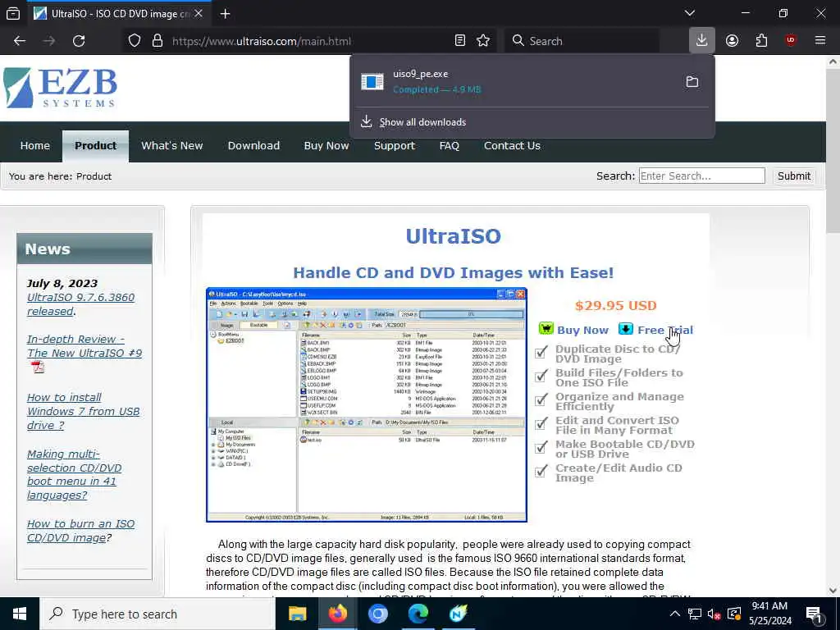
Task: Click checkmark beside Build Files/Folders to One ISO
Action: [541, 376]
